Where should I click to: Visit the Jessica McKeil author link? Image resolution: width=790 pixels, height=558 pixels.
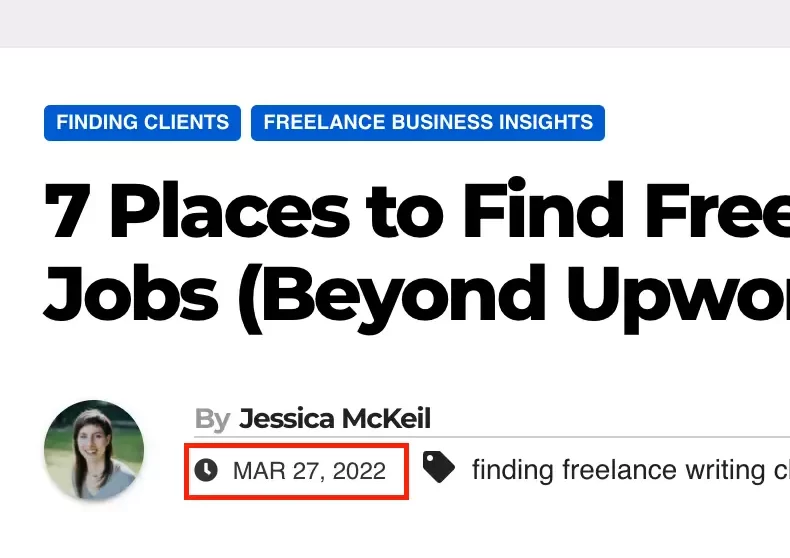[335, 418]
